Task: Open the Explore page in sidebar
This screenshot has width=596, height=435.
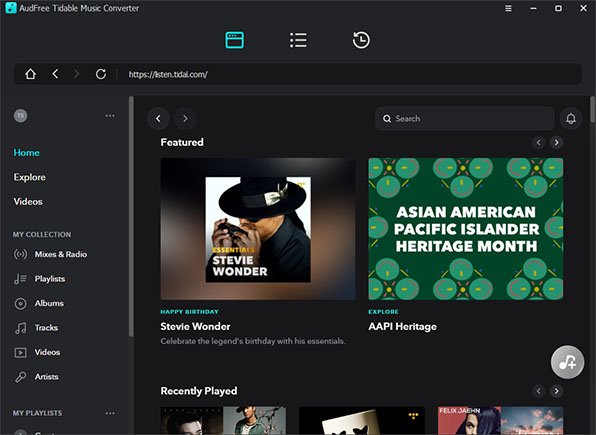Action: point(30,177)
